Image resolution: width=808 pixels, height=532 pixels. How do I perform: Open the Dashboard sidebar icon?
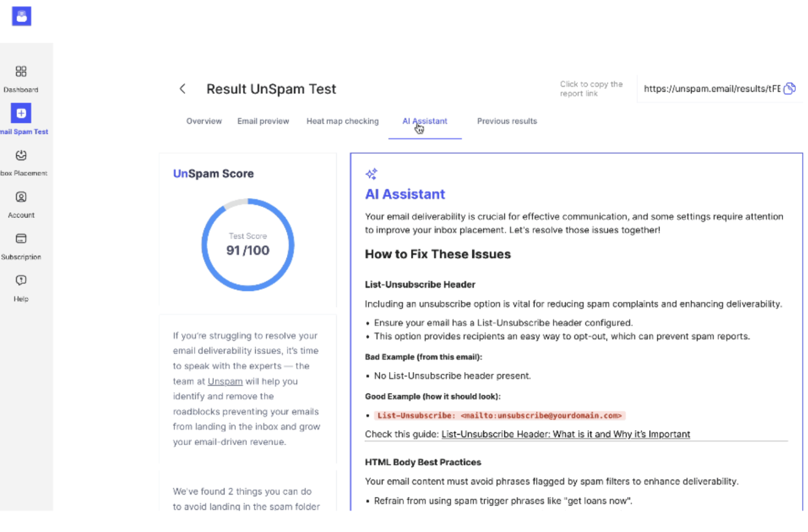pos(21,71)
